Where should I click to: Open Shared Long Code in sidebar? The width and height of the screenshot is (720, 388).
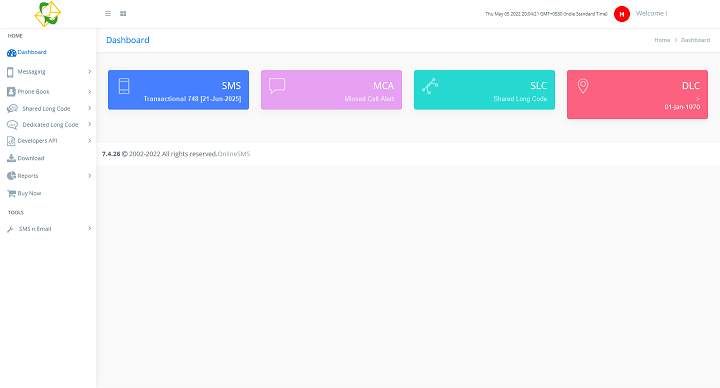46,109
